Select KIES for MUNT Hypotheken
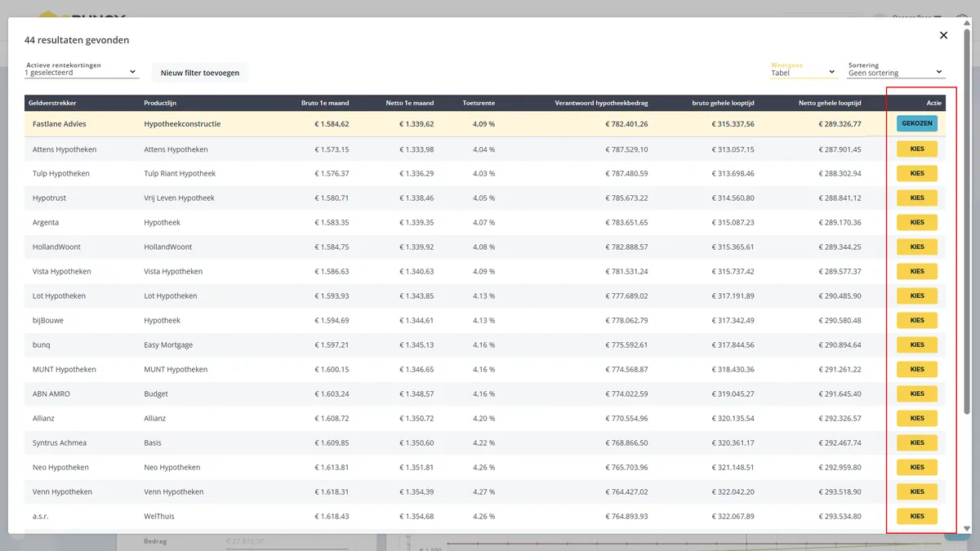980x551 pixels. point(917,369)
